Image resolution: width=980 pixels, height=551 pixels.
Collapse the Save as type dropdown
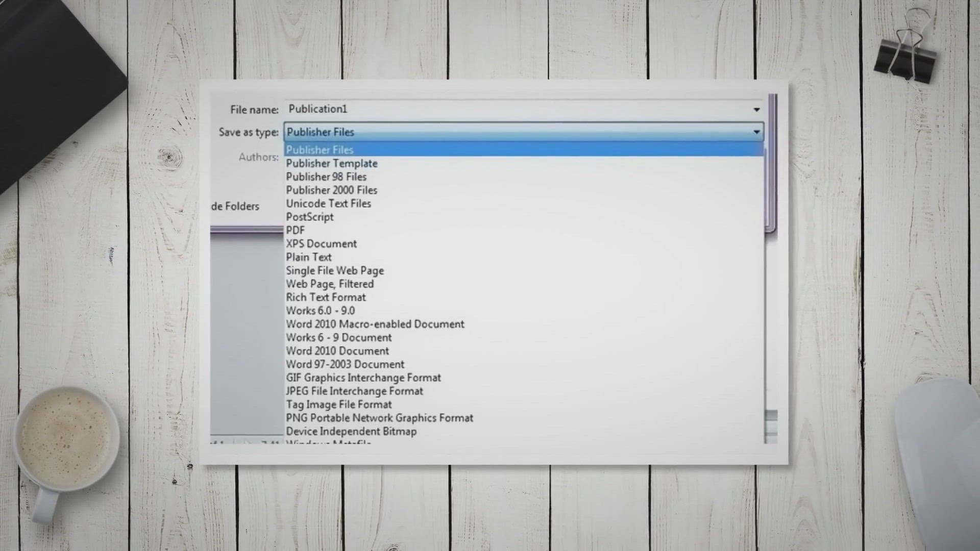coord(757,132)
